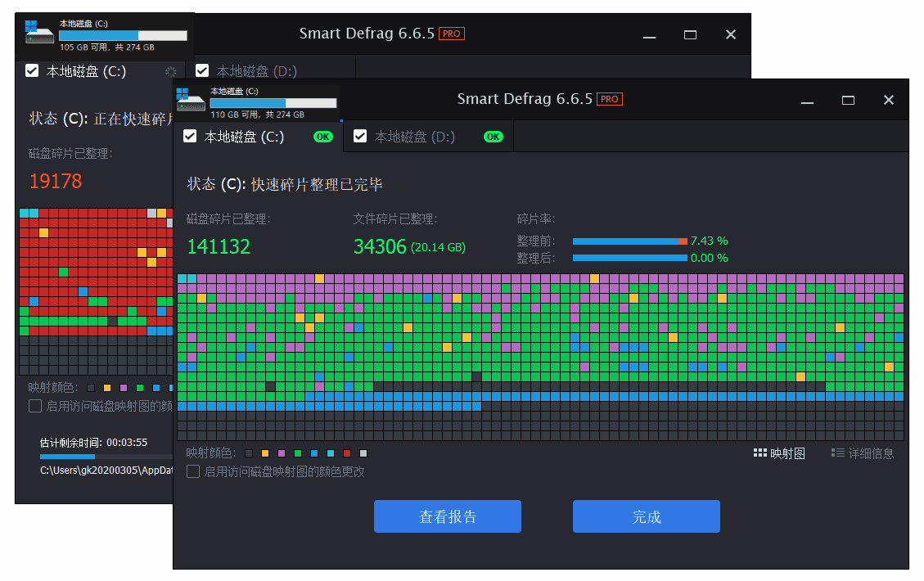Pick yellow map color swatch in back window

(x=107, y=388)
